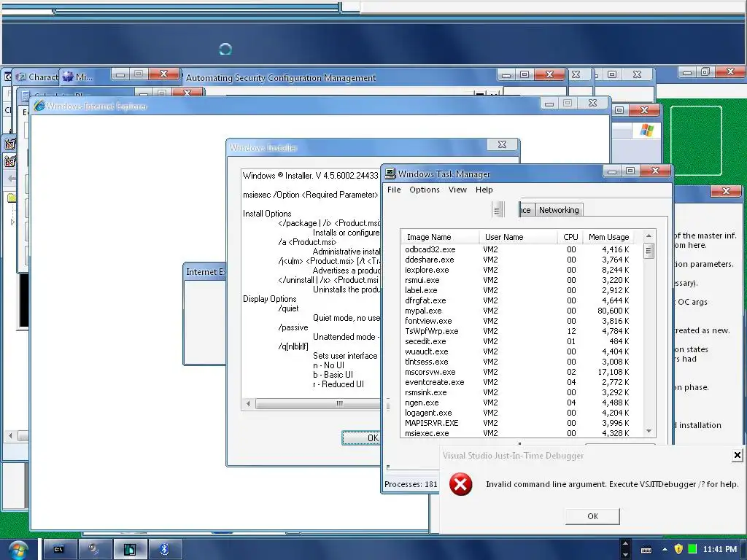Viewport: 747px width, 560px height.
Task: Click the process list vertical scrollbar thumb
Action: [649, 251]
